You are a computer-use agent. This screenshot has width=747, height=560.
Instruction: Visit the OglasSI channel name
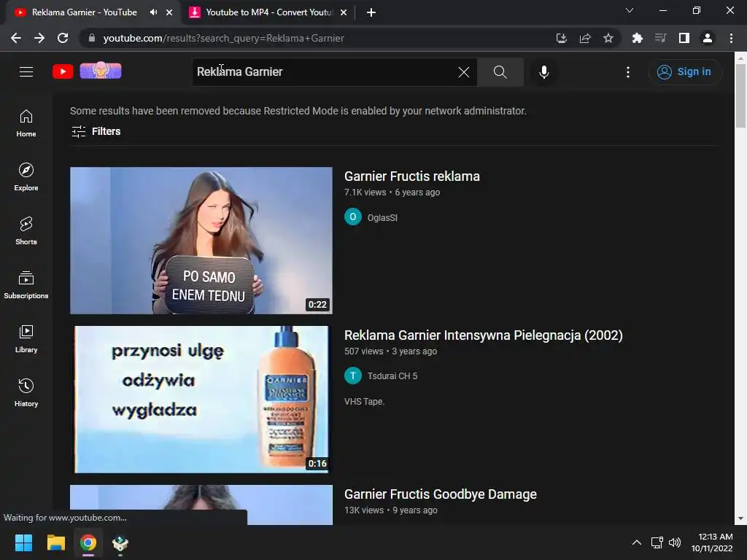(x=382, y=217)
